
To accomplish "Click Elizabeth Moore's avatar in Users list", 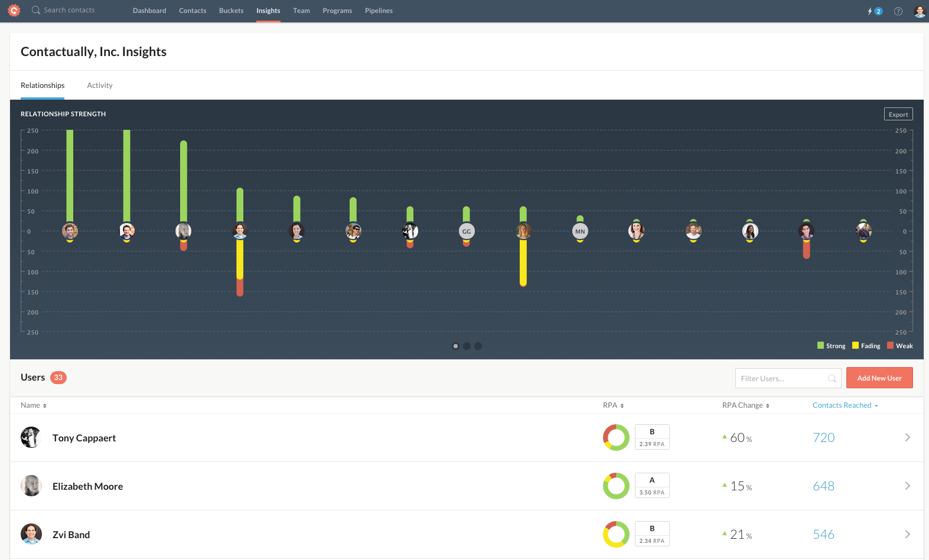I will point(31,486).
